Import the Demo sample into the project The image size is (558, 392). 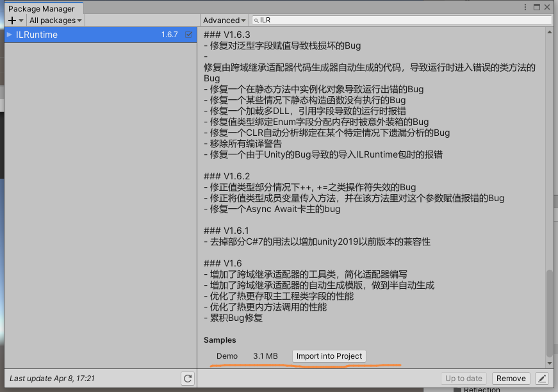point(329,356)
